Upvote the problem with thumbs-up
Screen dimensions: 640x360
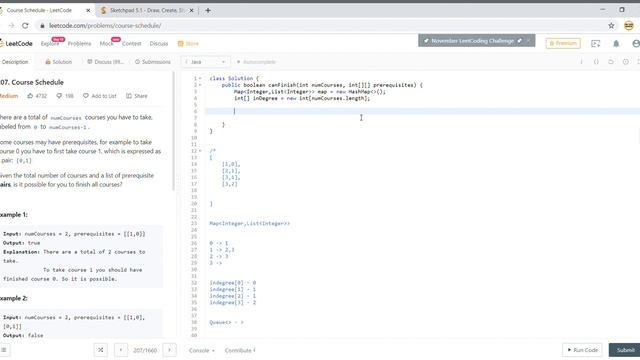tap(30, 96)
